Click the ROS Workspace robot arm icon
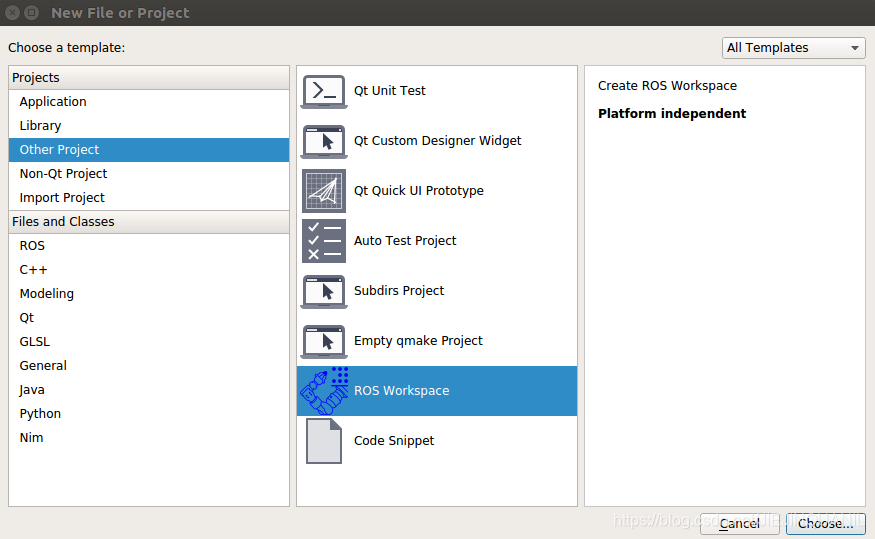875x539 pixels. 324,391
